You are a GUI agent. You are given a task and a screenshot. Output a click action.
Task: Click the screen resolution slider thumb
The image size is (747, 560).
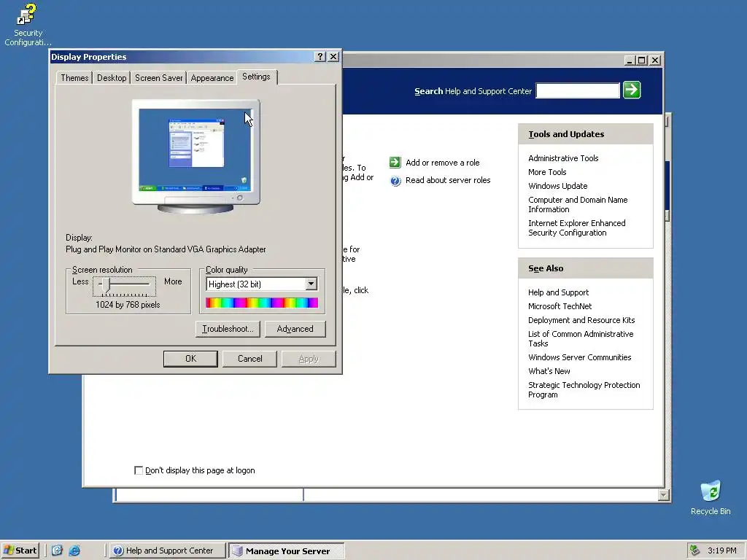tap(107, 285)
